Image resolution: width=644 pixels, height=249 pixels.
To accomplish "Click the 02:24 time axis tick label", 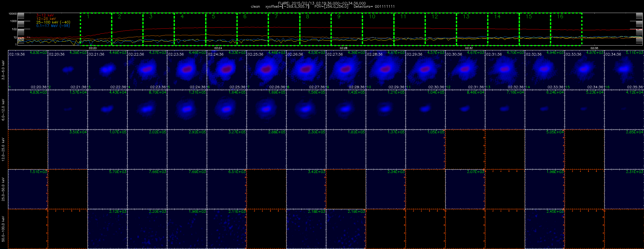I will click(x=218, y=48).
